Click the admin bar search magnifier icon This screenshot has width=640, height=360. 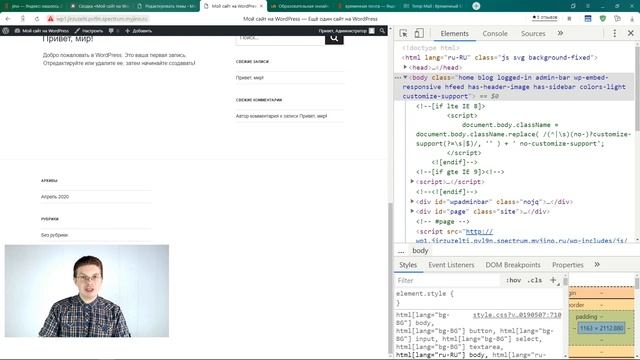click(x=382, y=31)
